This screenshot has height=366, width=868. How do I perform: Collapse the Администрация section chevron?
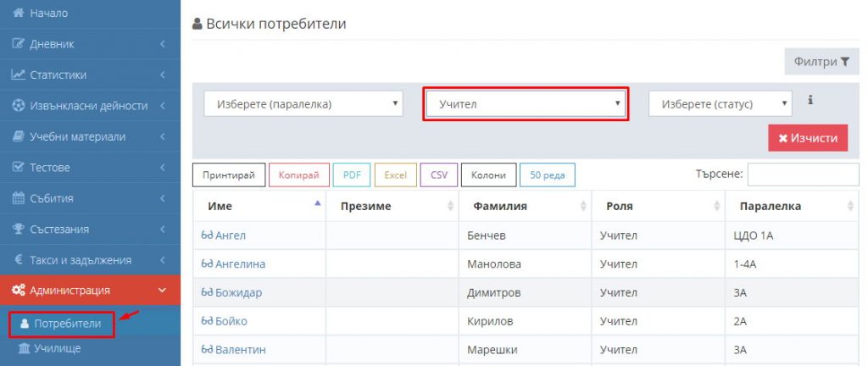pos(162,291)
